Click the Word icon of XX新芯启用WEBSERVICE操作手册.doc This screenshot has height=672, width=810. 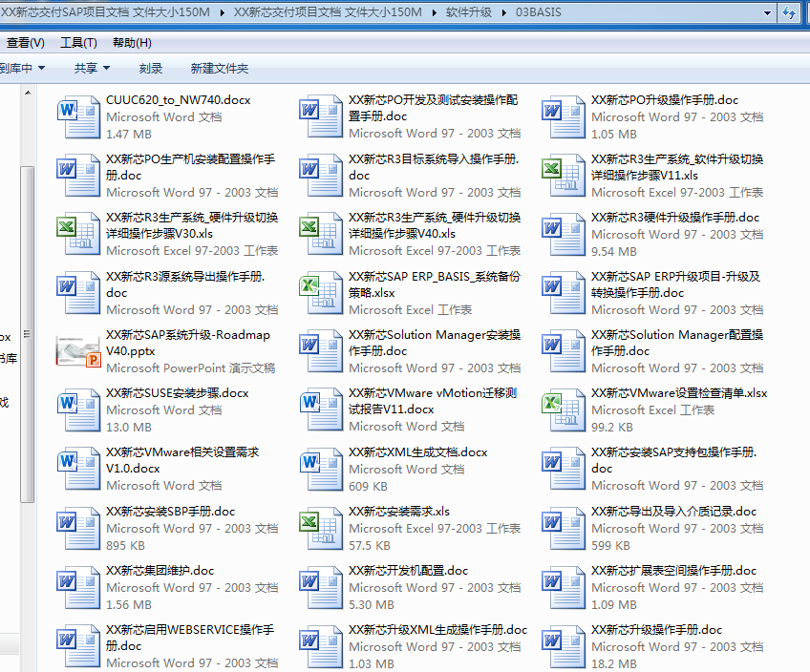tap(78, 646)
